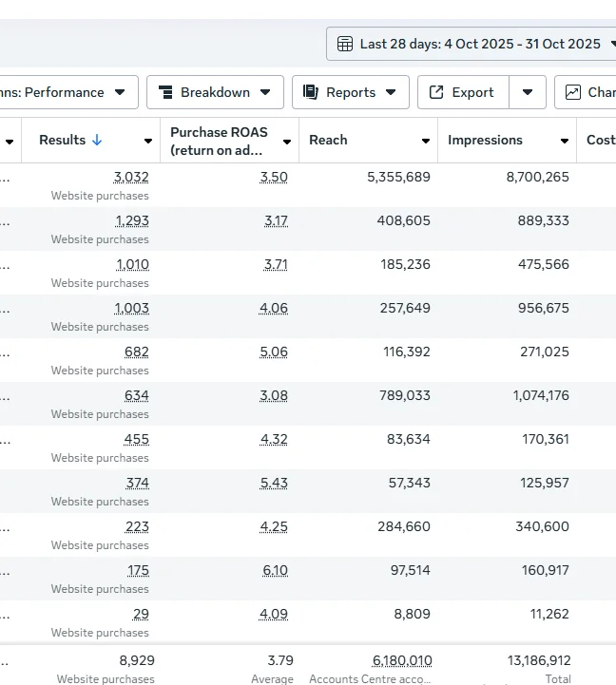Click the Export icon
Image resolution: width=616 pixels, height=685 pixels.
436,92
